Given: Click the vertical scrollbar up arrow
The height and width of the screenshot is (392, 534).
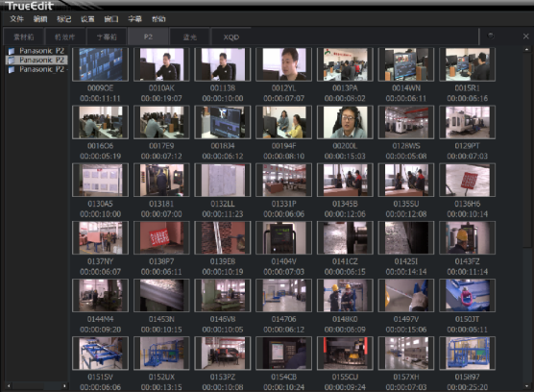Looking at the screenshot, I should point(526,50).
